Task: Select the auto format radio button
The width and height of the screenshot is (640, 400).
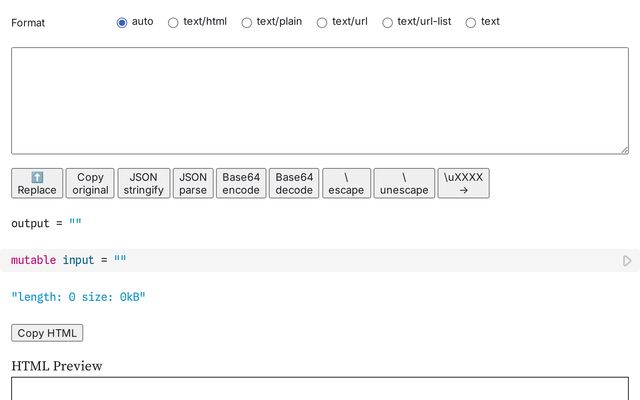Action: point(122,22)
